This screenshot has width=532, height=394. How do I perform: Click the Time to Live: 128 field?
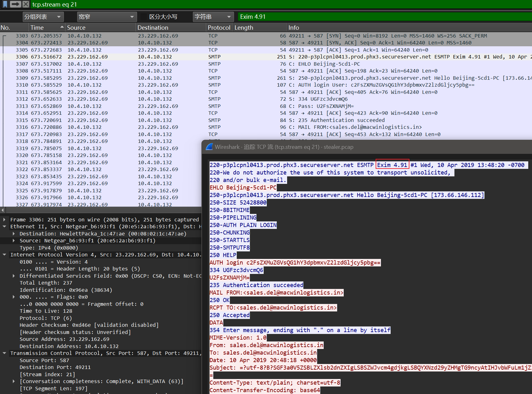(46, 311)
